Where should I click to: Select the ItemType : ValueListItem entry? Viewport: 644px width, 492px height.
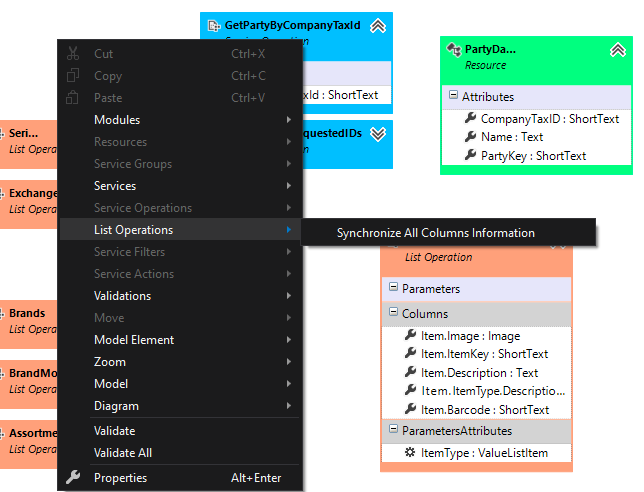click(484, 453)
